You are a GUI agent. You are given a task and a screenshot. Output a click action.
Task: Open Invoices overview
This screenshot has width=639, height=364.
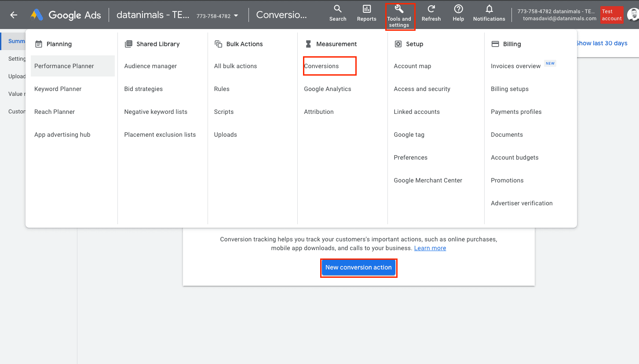pos(516,66)
